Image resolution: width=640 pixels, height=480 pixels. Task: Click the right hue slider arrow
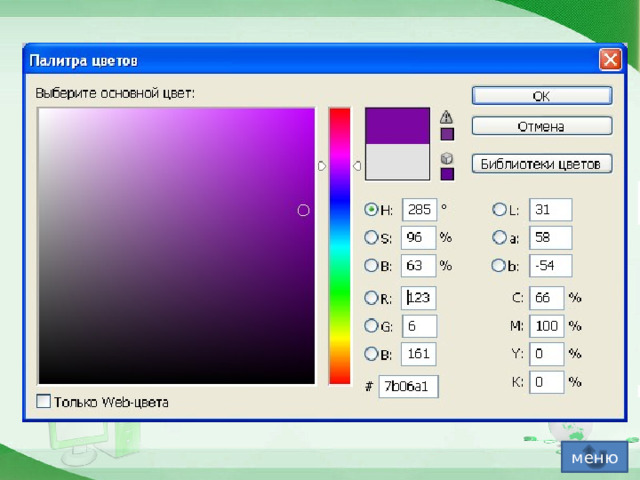(x=357, y=166)
